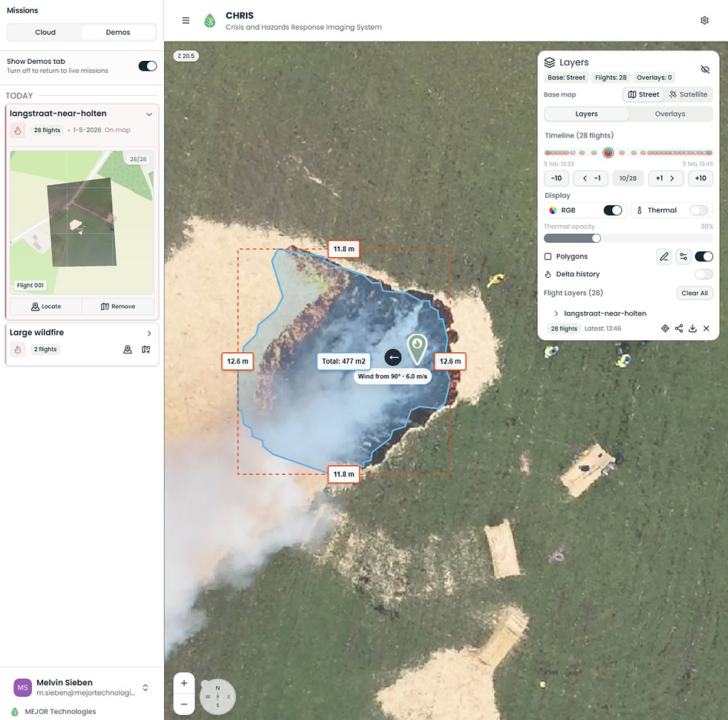Click the Remove button under flight thumbnail
The width and height of the screenshot is (728, 720).
click(118, 307)
